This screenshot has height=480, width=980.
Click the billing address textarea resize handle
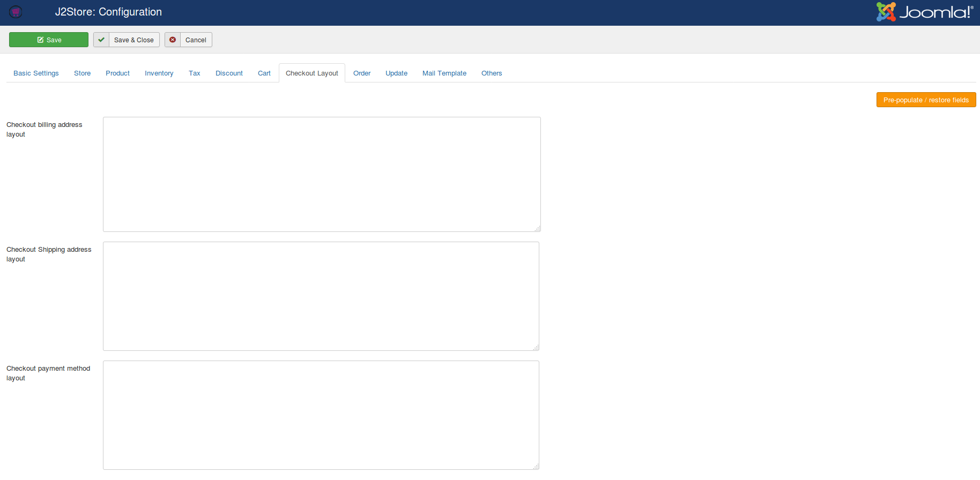click(x=537, y=229)
